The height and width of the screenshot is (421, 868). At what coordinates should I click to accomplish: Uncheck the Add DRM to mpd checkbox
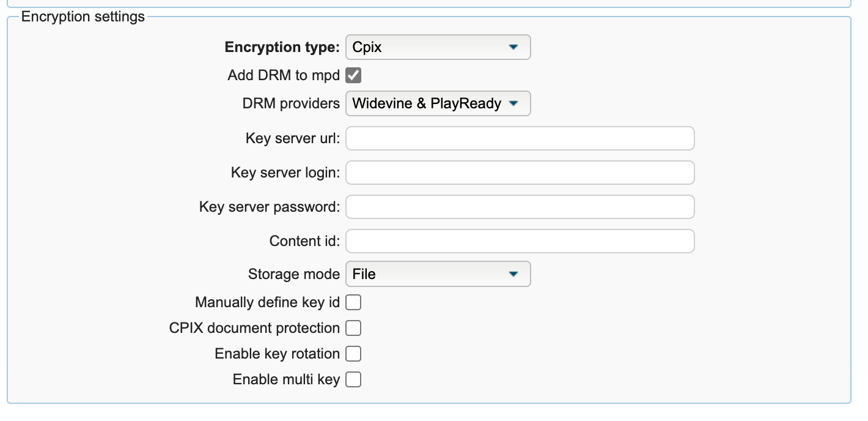(x=353, y=75)
